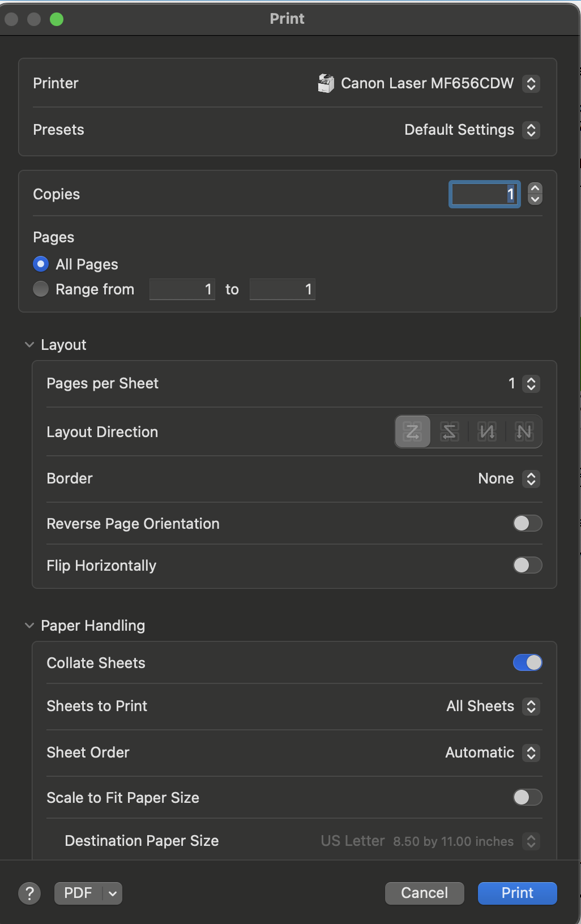Select the Range from radio button
The width and height of the screenshot is (581, 924).
coord(41,289)
